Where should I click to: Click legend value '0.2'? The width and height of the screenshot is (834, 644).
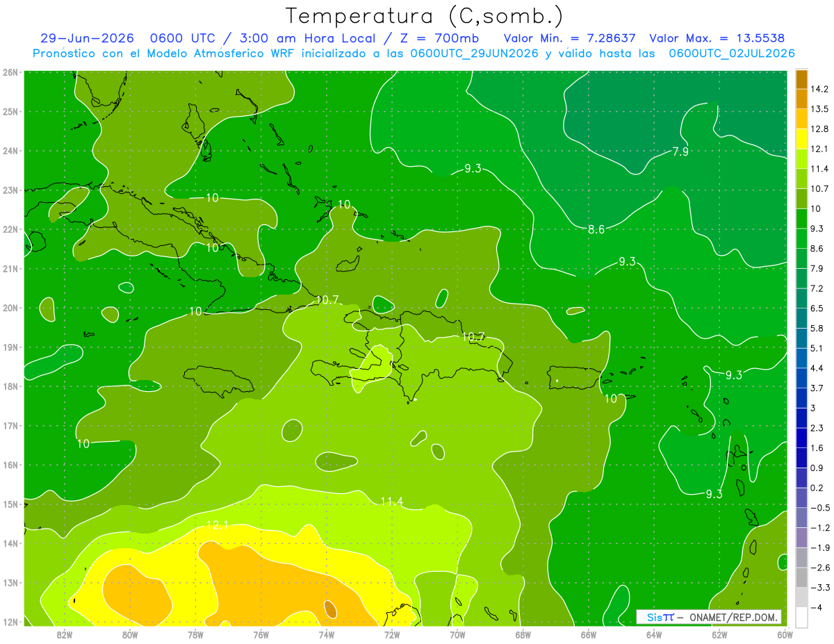817,488
